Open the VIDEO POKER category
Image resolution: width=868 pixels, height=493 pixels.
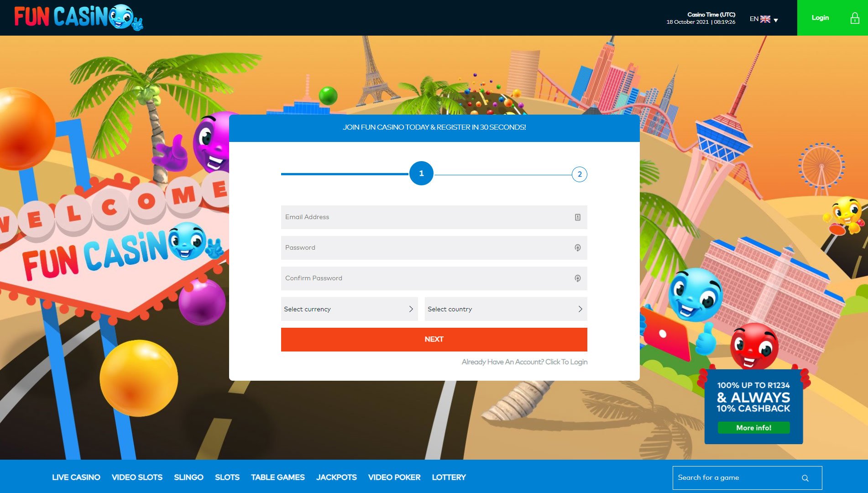pos(394,477)
